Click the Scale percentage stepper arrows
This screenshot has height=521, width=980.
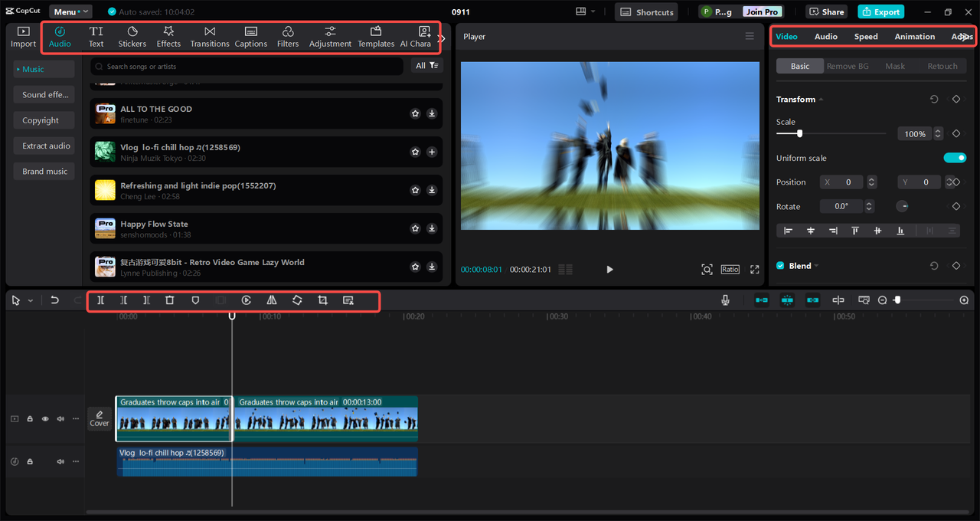pyautogui.click(x=936, y=133)
